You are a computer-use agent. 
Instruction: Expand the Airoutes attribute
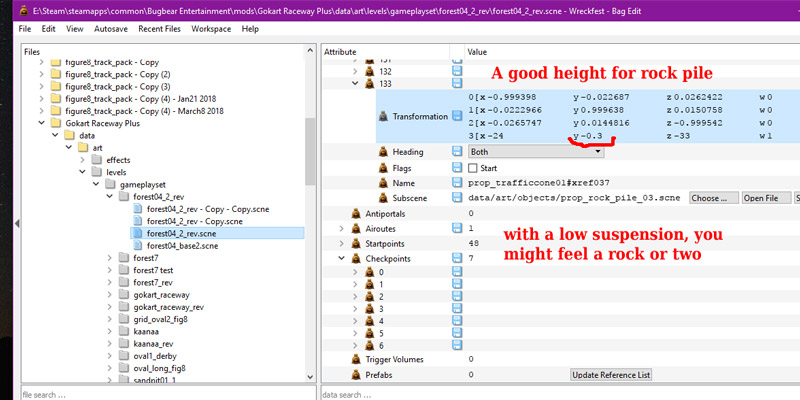click(342, 229)
